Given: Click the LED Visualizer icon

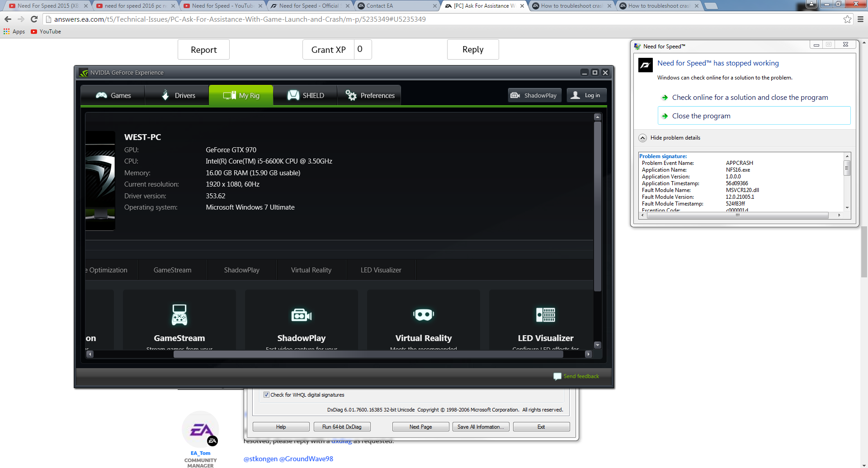Looking at the screenshot, I should (546, 315).
